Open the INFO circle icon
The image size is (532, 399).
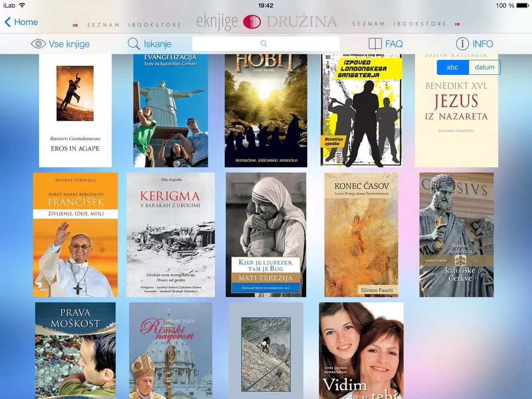pyautogui.click(x=462, y=44)
